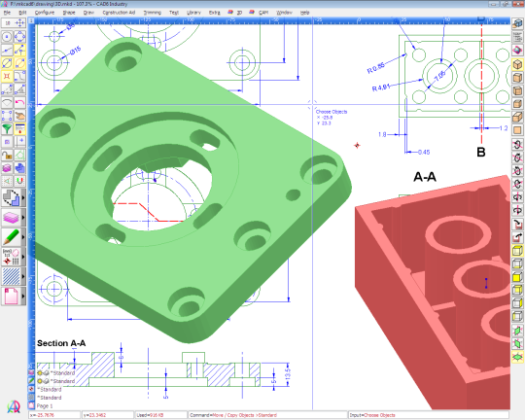Click the dimension and units large button

click(12, 258)
